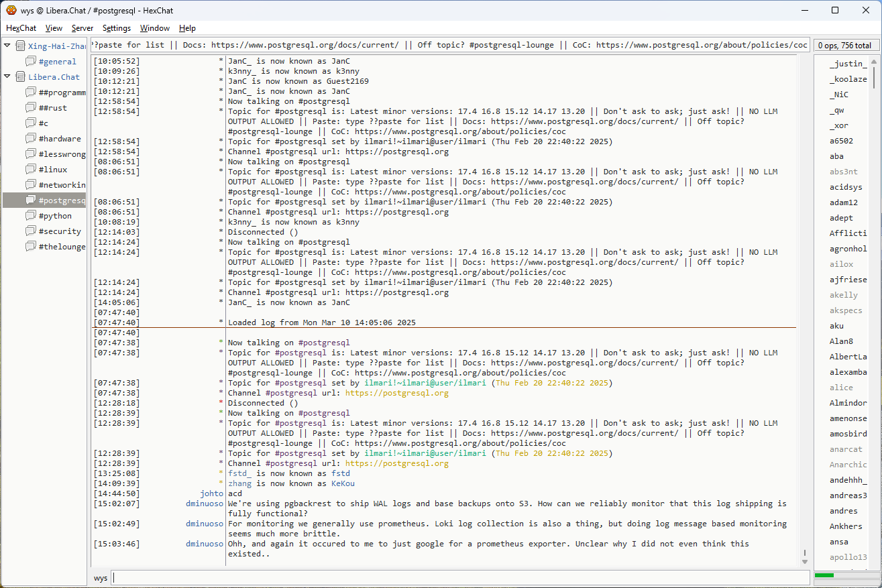Viewport: 882px width, 588px height.
Task: Click the #linux channel icon
Action: (x=31, y=170)
